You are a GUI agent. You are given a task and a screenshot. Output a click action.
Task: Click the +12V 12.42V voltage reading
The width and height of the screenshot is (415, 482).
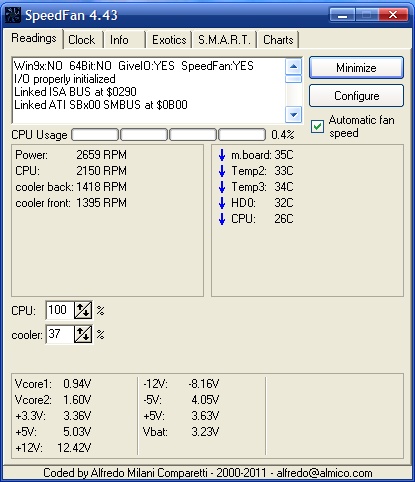[x=53, y=448]
